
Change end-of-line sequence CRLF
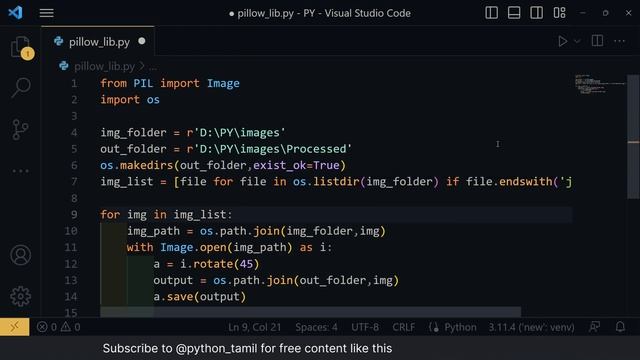(x=403, y=327)
